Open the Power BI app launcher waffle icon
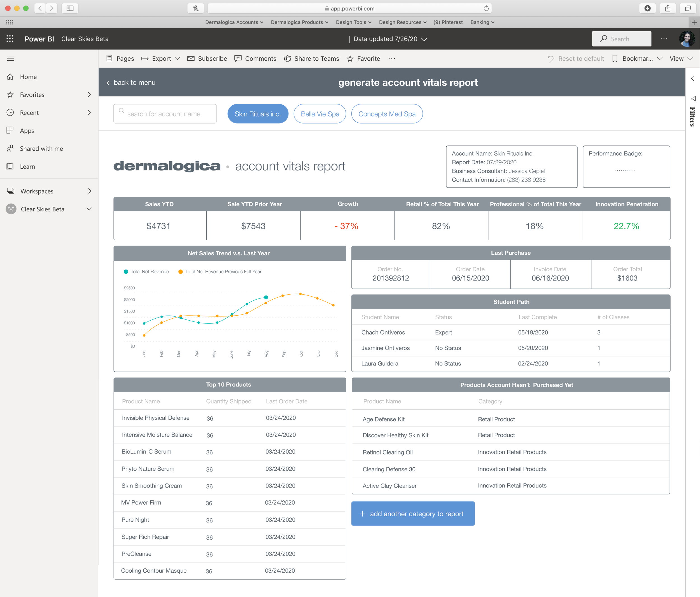 click(x=10, y=39)
